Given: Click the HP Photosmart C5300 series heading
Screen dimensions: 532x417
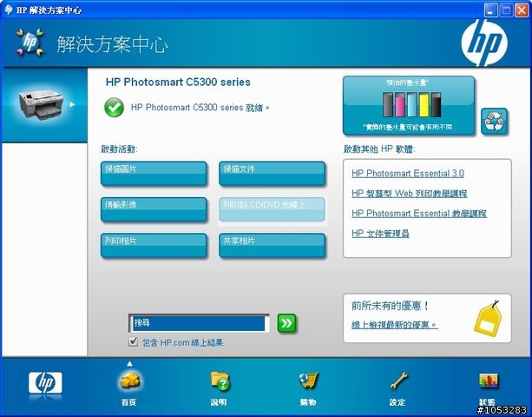Looking at the screenshot, I should tap(178, 83).
